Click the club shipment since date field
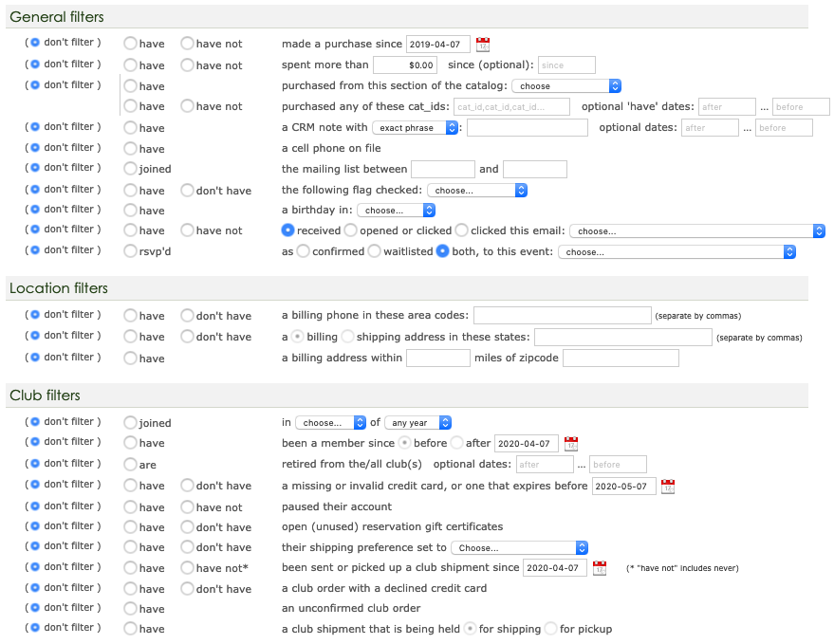Image resolution: width=834 pixels, height=644 pixels. 555,567
